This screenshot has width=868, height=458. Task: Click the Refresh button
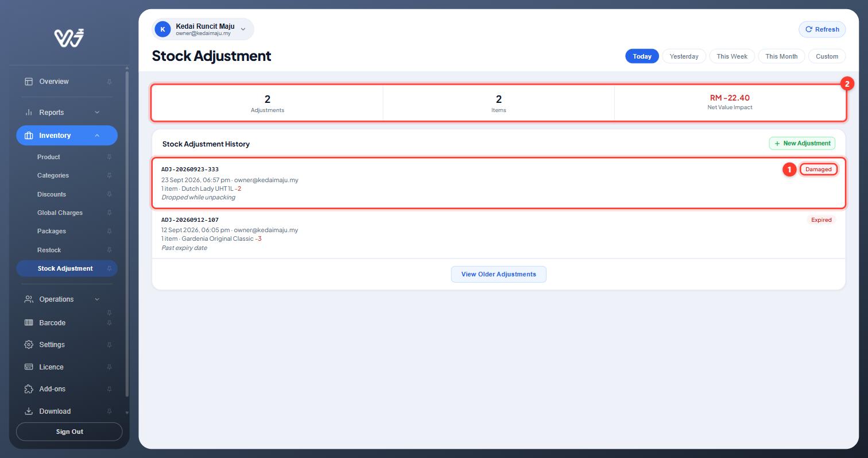[x=822, y=29]
